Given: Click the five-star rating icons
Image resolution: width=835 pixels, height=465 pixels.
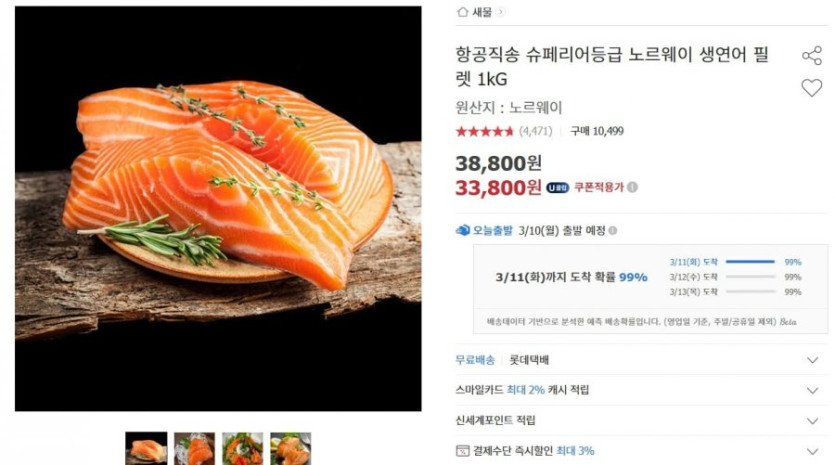Looking at the screenshot, I should (x=484, y=131).
